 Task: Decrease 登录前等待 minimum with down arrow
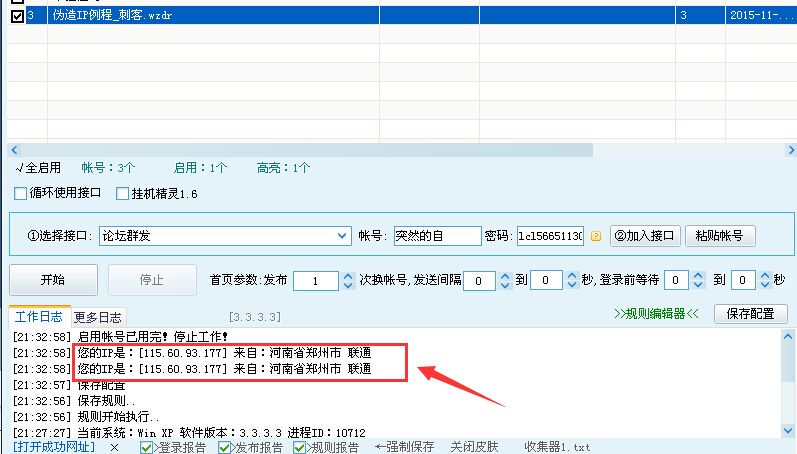698,285
